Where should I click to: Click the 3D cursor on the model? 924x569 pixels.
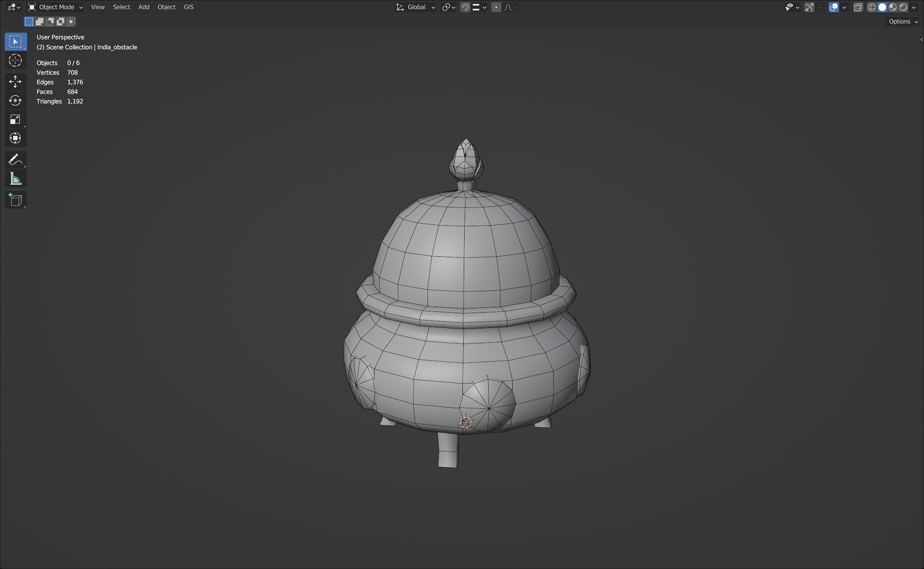465,423
